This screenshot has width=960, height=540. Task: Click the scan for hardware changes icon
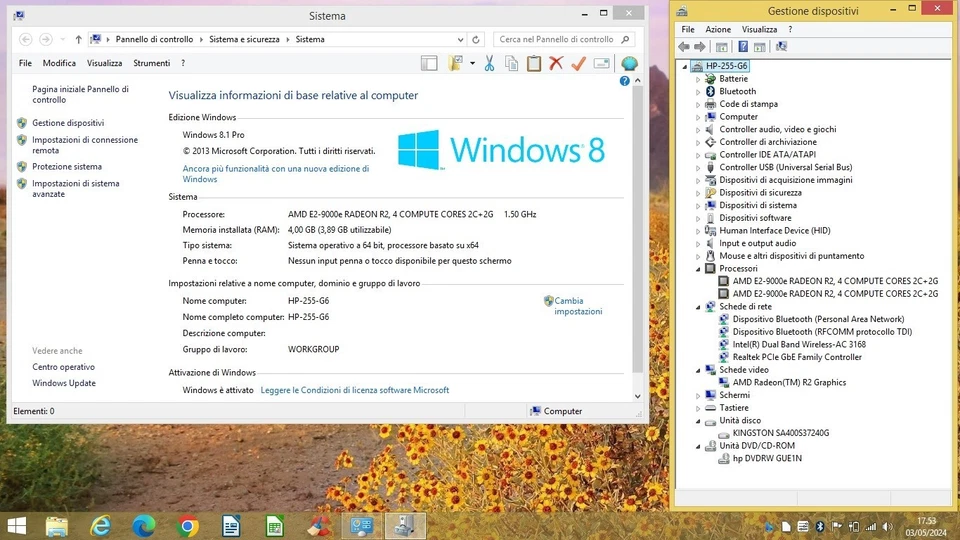781,47
